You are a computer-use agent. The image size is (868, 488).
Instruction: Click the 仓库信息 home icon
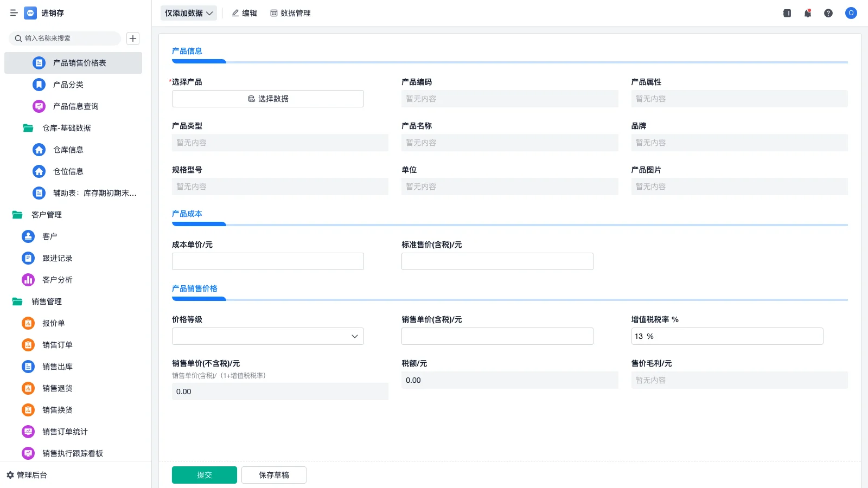tap(39, 150)
